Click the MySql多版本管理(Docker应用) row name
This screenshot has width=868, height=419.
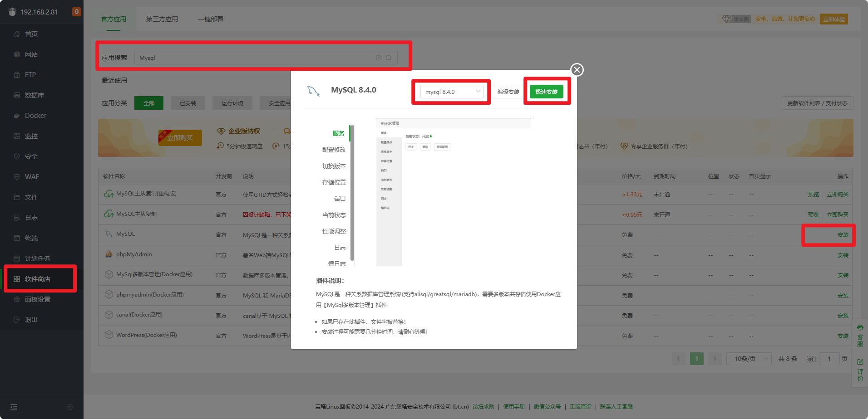pos(154,274)
